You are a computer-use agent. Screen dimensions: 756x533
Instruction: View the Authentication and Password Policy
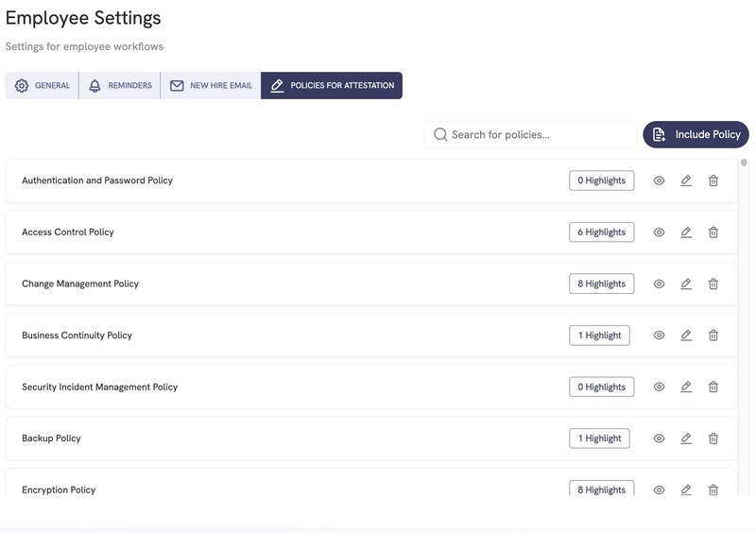pyautogui.click(x=659, y=181)
